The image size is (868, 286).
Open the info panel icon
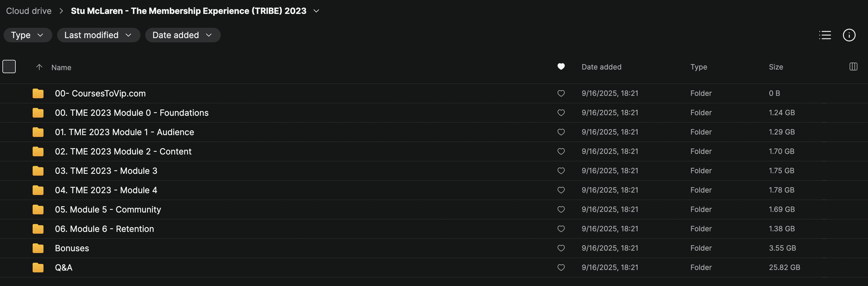click(849, 35)
